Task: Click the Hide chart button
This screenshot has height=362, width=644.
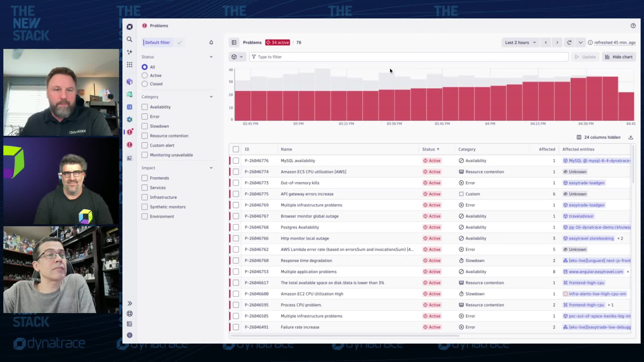Action: [619, 57]
